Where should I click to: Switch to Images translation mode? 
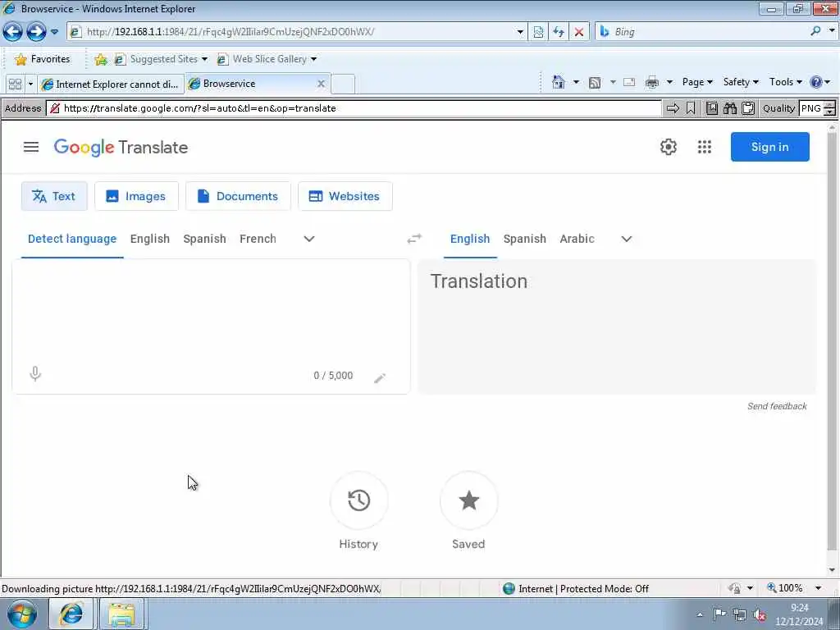coord(136,196)
